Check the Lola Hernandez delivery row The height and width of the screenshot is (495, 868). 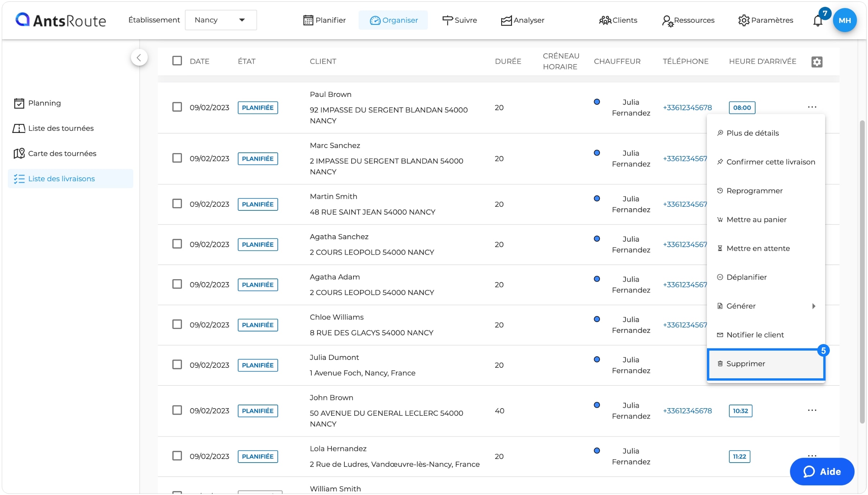point(177,456)
